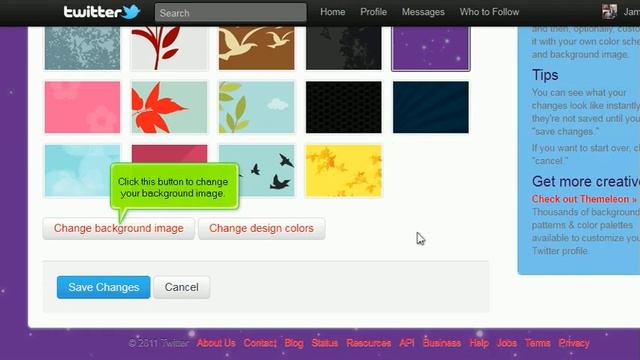Pick the yellow autumn leaves theme
The width and height of the screenshot is (640, 360).
[x=344, y=171]
